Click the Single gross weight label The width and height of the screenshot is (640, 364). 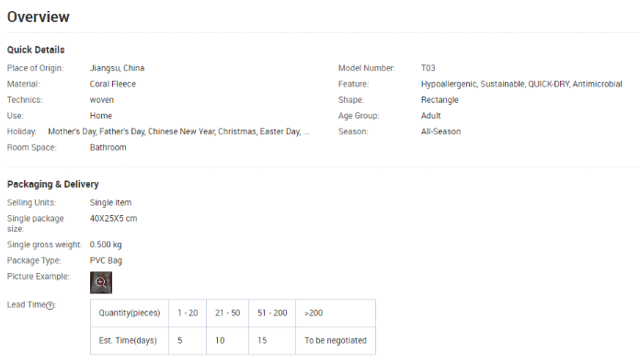point(44,245)
